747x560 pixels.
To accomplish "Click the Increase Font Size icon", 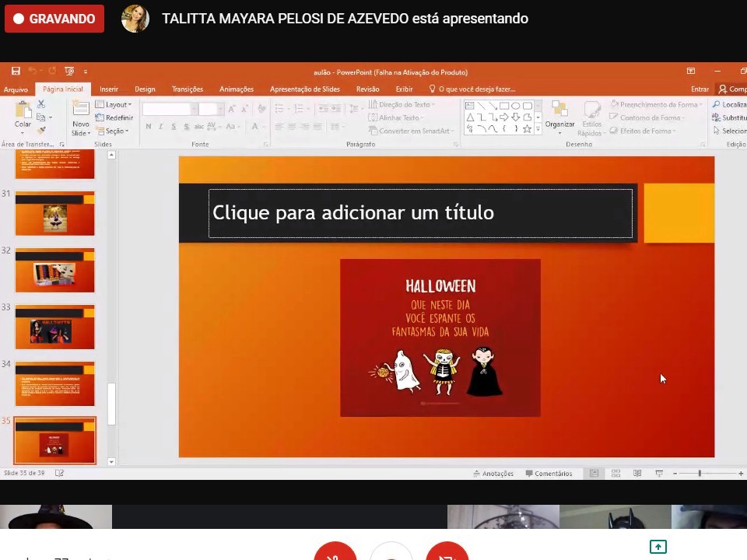I will click(x=232, y=109).
